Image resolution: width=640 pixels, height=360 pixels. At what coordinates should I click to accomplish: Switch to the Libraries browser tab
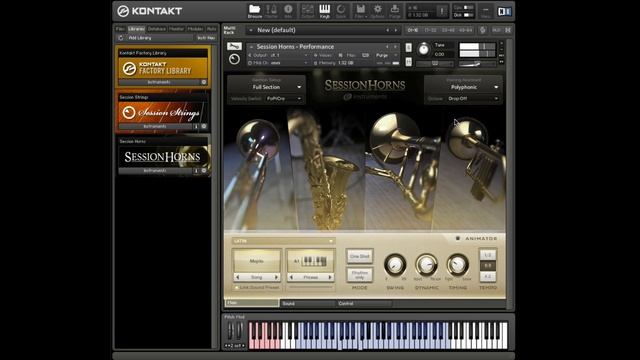coord(136,29)
